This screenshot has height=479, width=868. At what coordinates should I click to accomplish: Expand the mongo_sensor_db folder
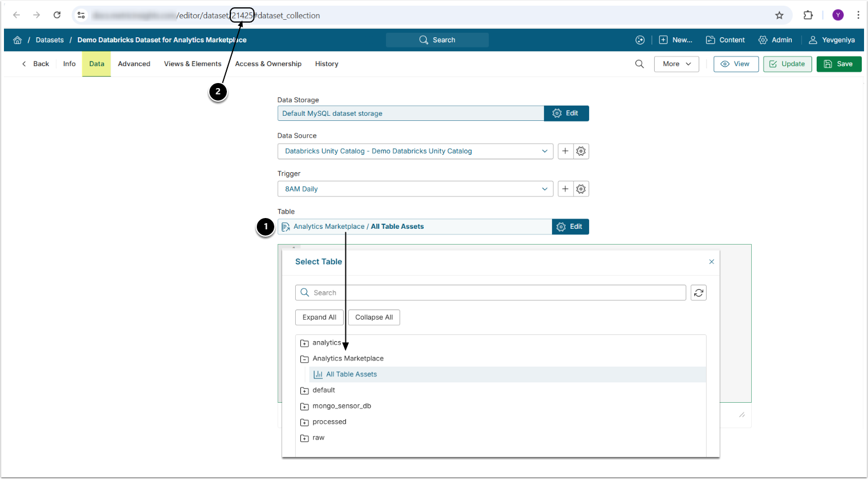click(x=305, y=406)
